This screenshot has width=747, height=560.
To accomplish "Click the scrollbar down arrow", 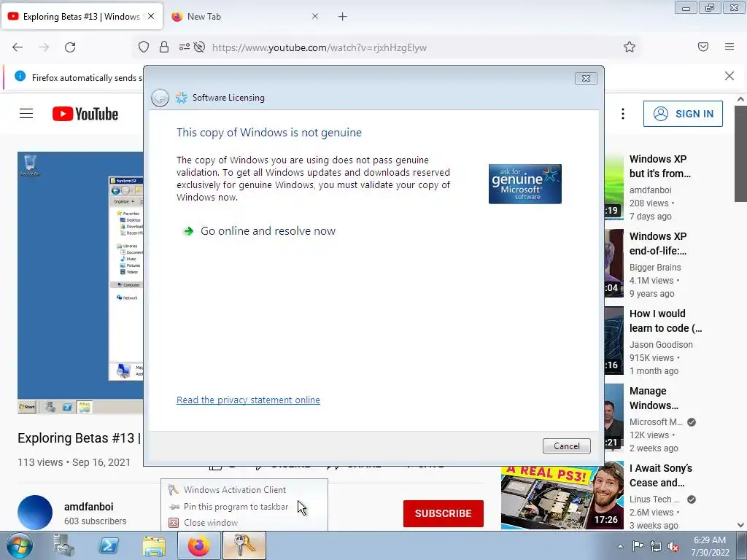I will (740, 525).
